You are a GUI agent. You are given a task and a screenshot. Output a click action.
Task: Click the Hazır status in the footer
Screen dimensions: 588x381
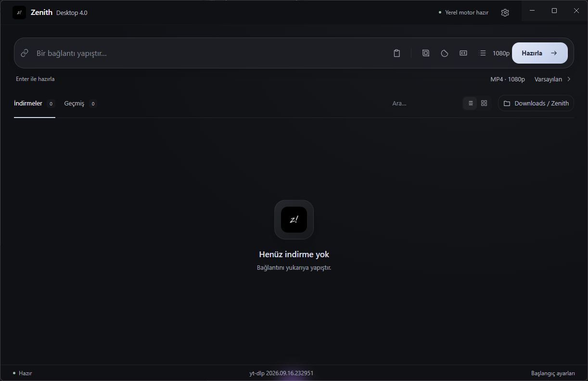point(23,373)
